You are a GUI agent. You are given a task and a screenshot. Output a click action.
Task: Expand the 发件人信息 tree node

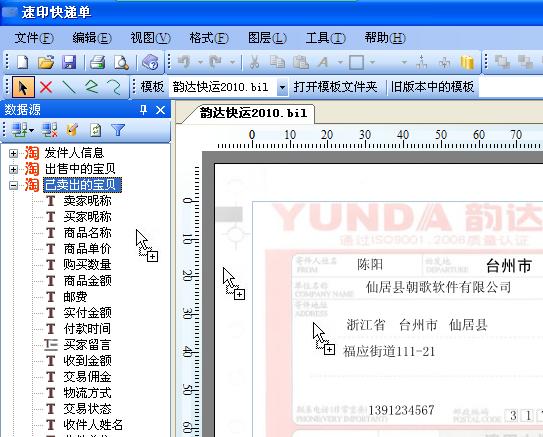coord(14,153)
